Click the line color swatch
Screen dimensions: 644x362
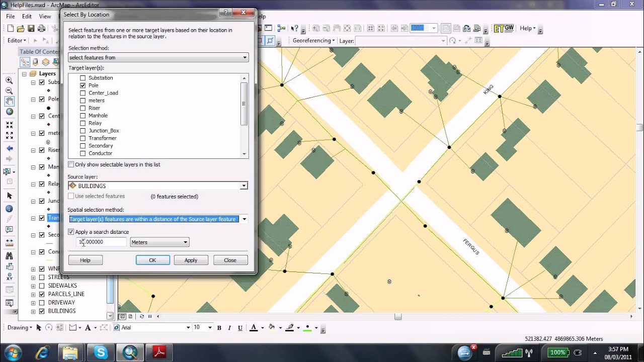click(289, 328)
